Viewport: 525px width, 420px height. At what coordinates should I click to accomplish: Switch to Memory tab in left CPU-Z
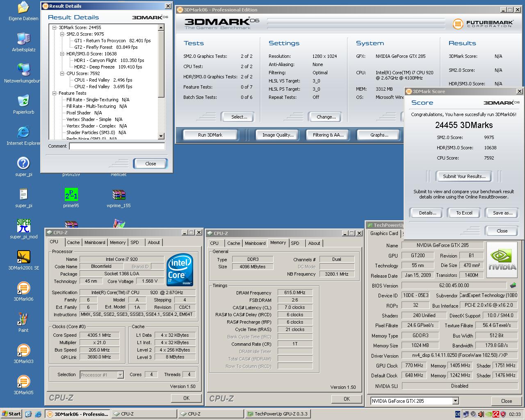[118, 242]
